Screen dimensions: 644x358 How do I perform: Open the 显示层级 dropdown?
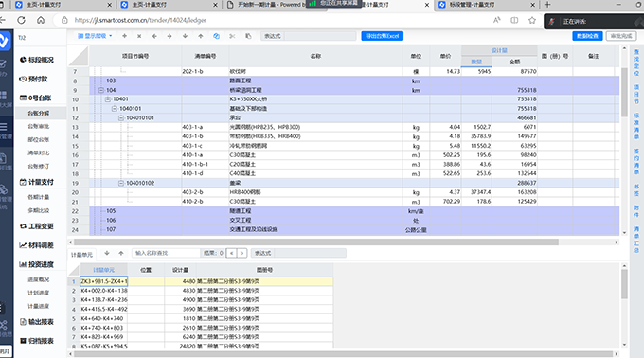tap(95, 36)
